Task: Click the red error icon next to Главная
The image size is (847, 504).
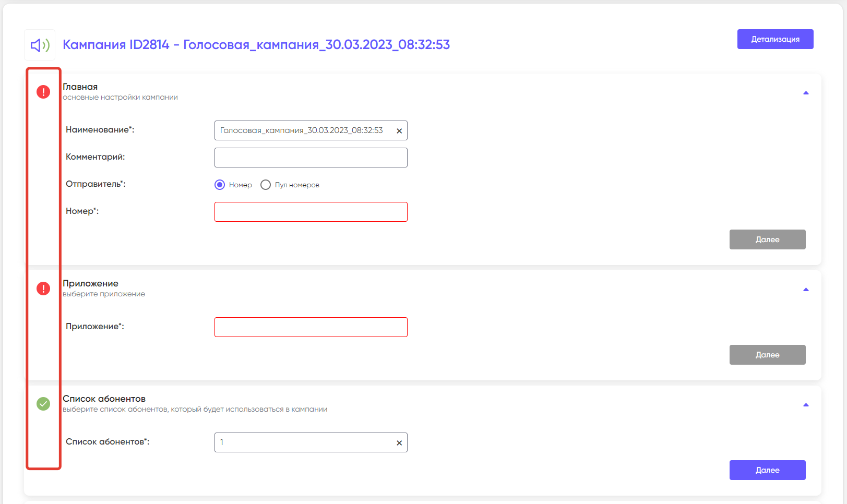Action: click(43, 92)
